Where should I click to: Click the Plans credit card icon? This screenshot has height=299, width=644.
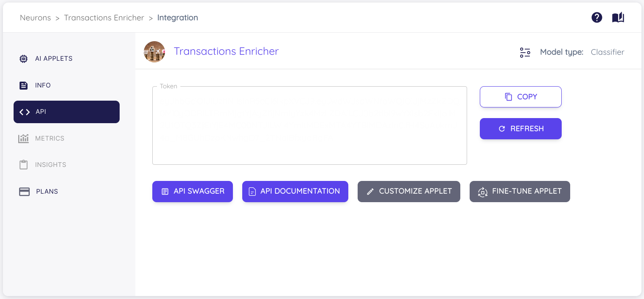pyautogui.click(x=24, y=192)
